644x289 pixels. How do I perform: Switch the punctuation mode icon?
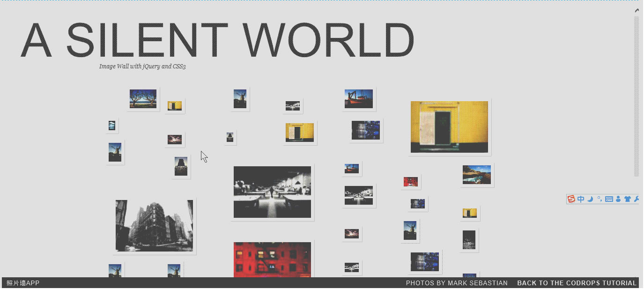(600, 199)
